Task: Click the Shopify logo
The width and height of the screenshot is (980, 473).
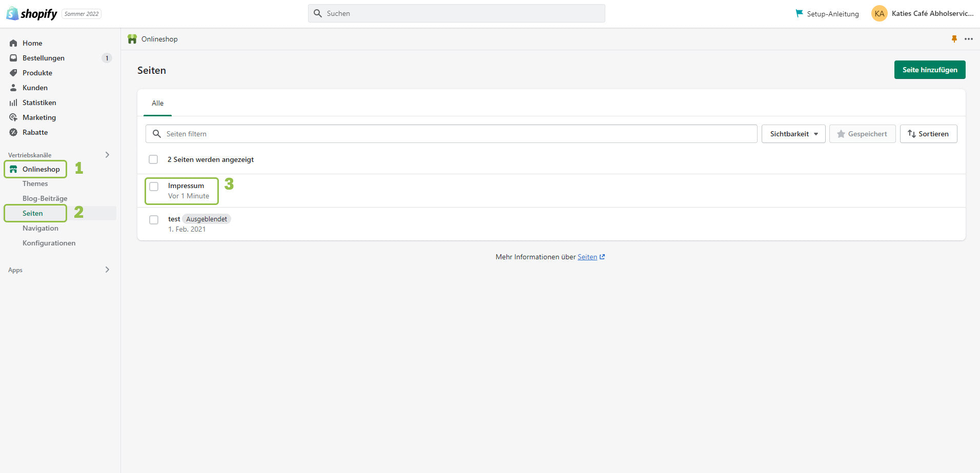Action: pos(32,13)
